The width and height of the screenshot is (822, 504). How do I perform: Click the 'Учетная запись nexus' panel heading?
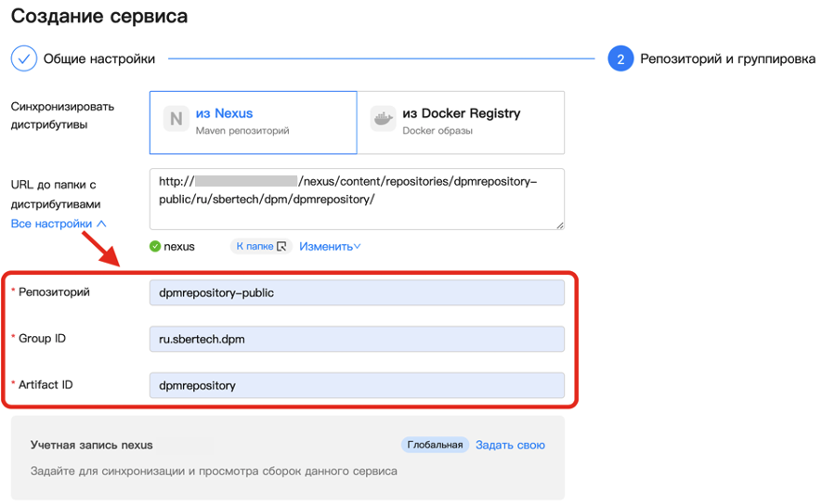[x=91, y=446]
